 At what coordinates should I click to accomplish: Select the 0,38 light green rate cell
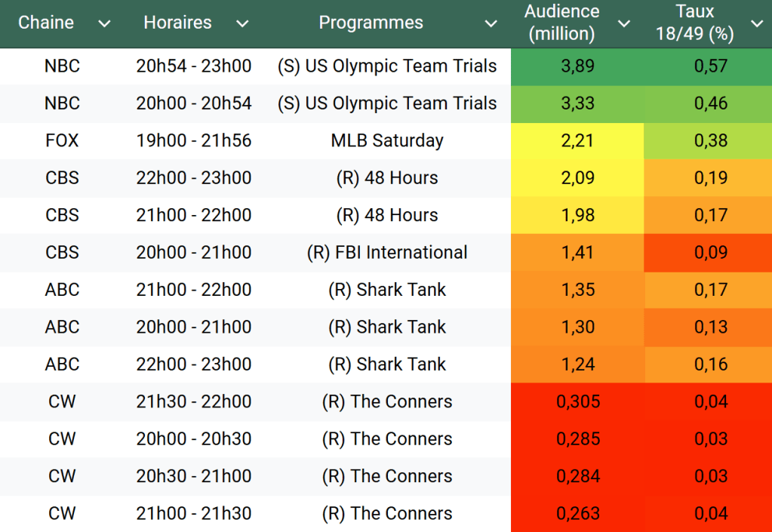pos(710,140)
